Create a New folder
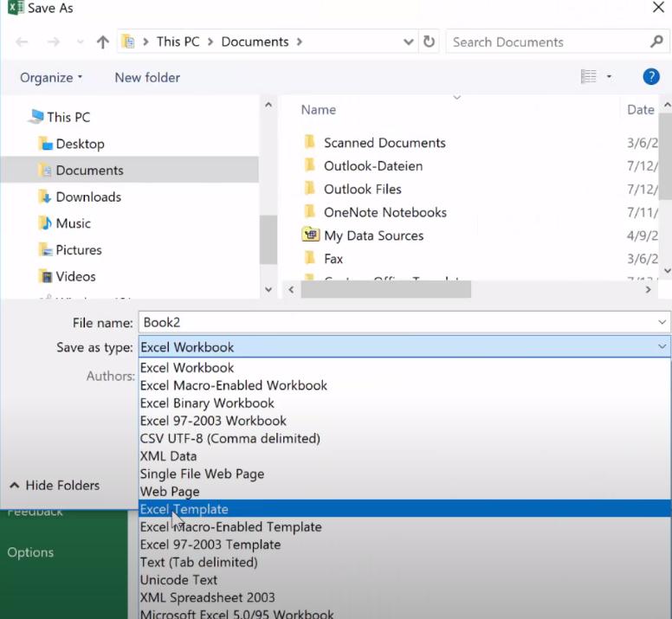 point(147,78)
